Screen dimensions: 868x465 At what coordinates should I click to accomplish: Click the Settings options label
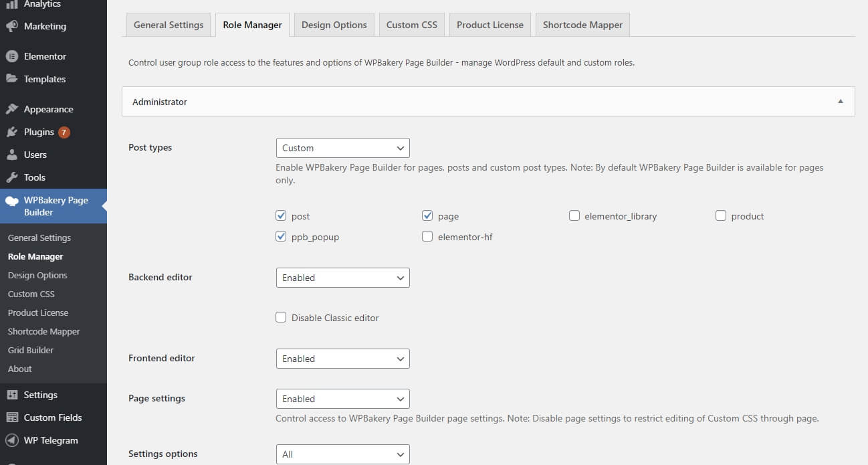pyautogui.click(x=163, y=454)
